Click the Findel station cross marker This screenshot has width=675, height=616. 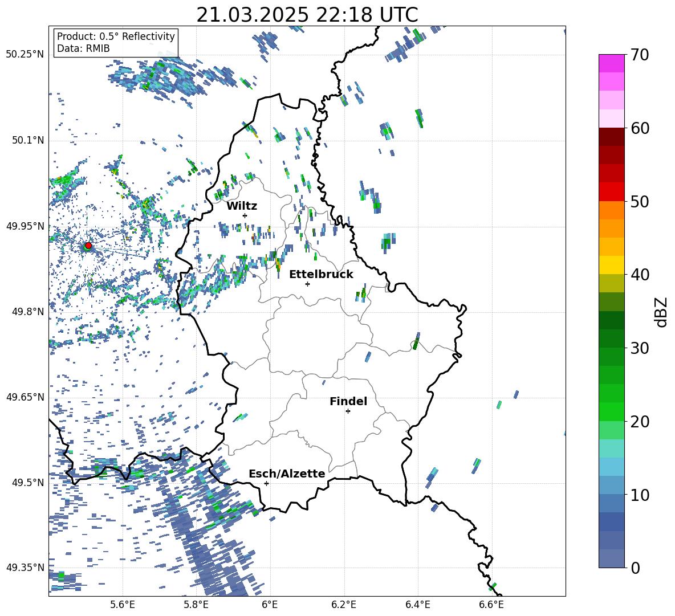click(x=348, y=411)
